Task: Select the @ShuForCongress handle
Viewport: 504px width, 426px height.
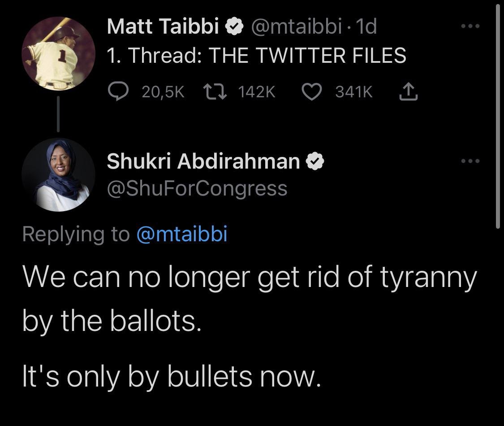Action: click(x=197, y=188)
